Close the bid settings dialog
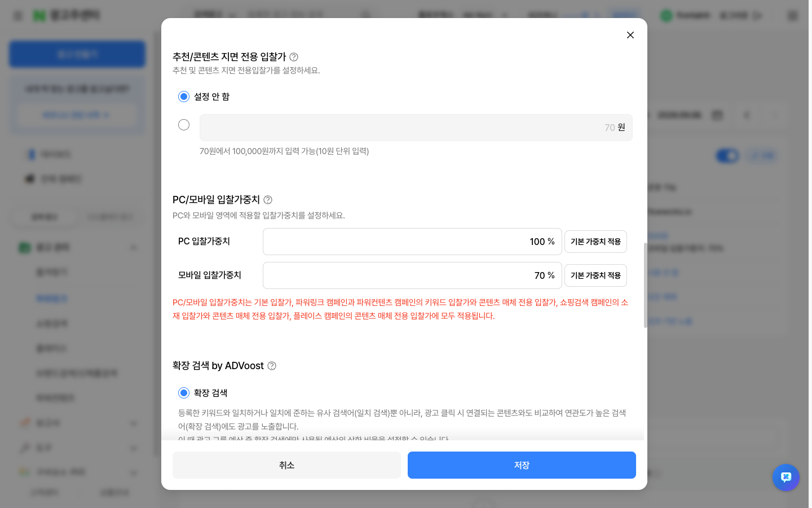The image size is (812, 508). click(x=630, y=35)
